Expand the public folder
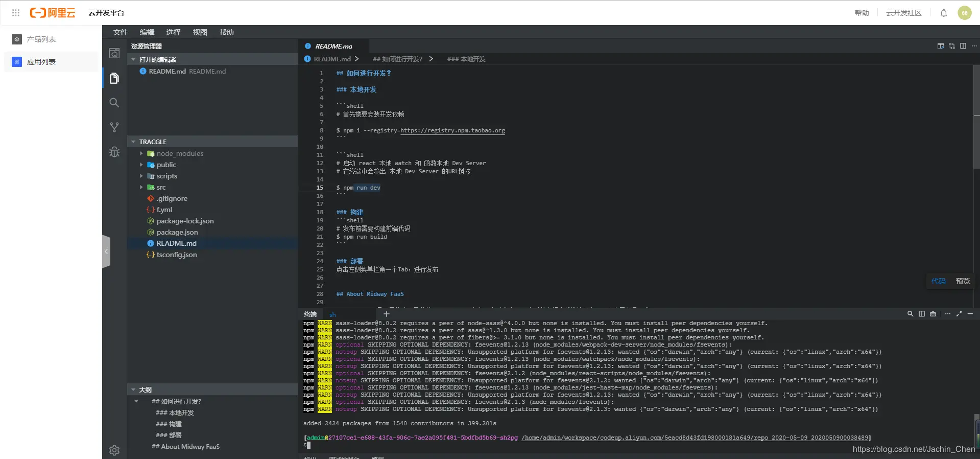 click(141, 165)
